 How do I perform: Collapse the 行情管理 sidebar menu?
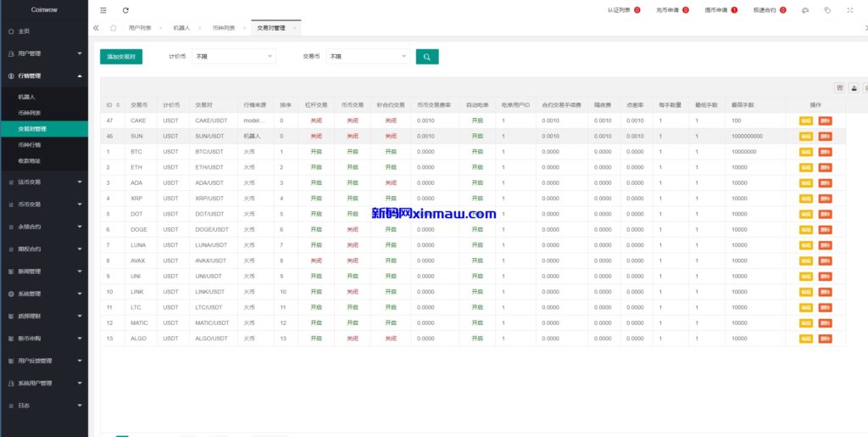click(x=44, y=76)
